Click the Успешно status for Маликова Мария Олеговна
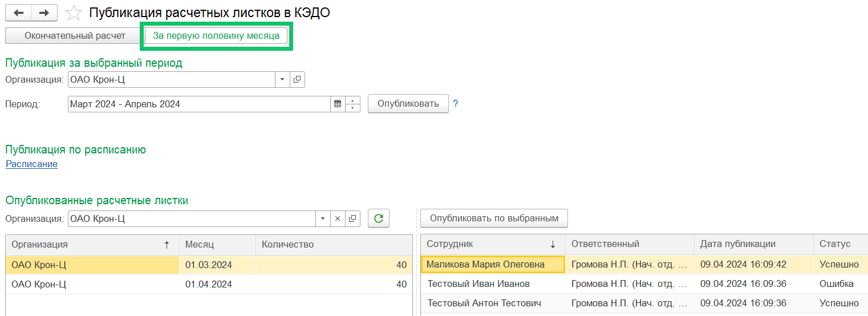The height and width of the screenshot is (316, 868). [x=841, y=265]
